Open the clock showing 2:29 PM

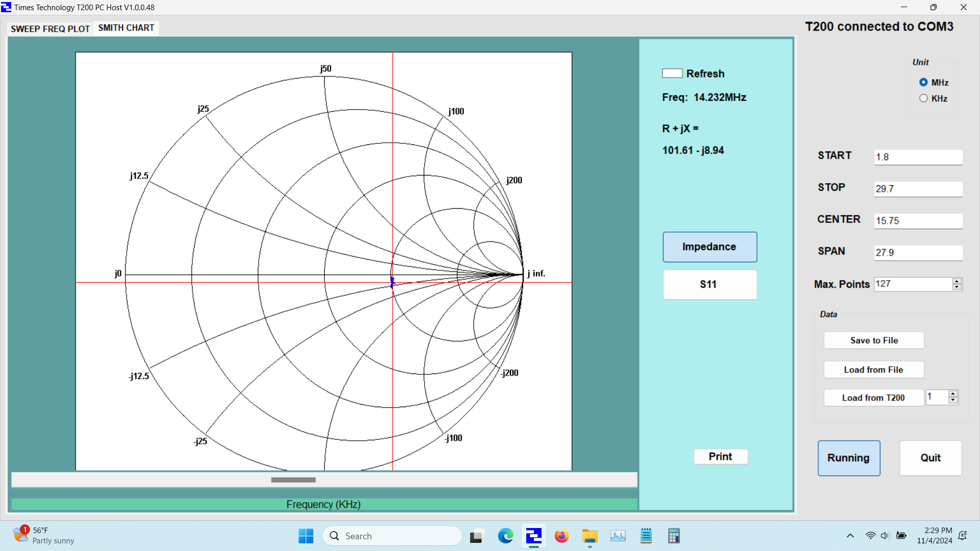935,536
